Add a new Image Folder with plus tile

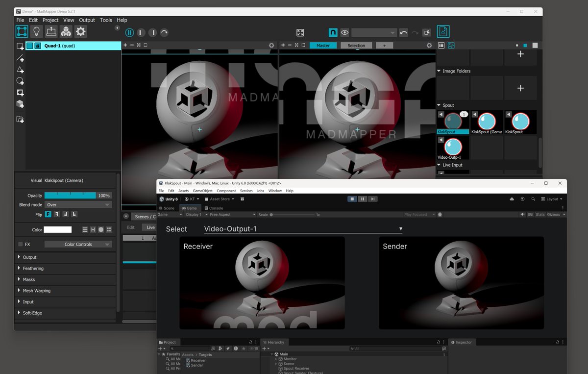520,88
